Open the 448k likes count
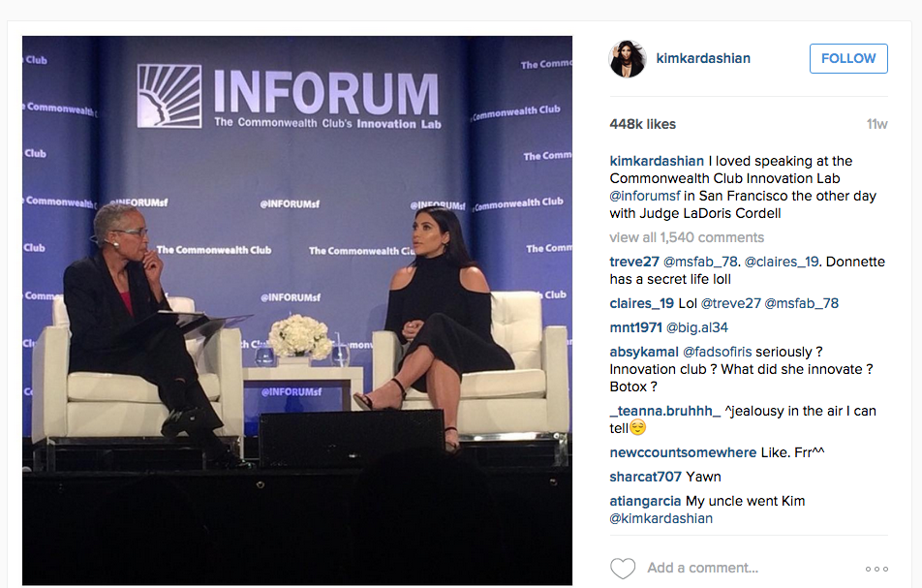Screen dimensions: 922x588 point(643,124)
